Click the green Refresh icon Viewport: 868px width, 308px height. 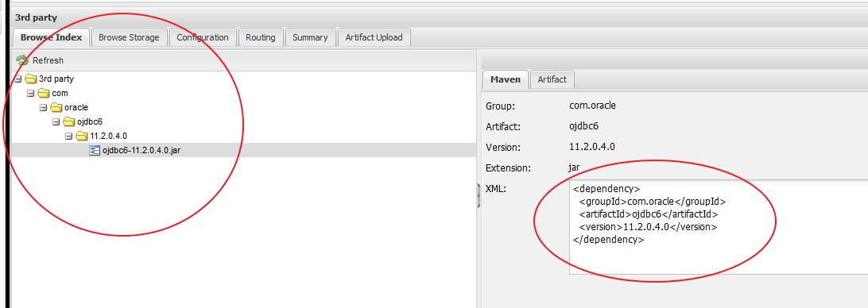click(x=22, y=60)
